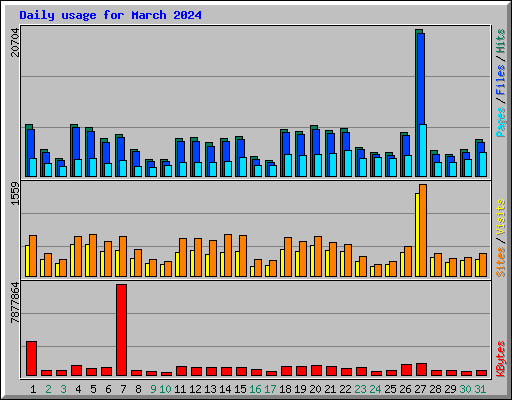Click day label 23 on the x-axis

(360, 389)
